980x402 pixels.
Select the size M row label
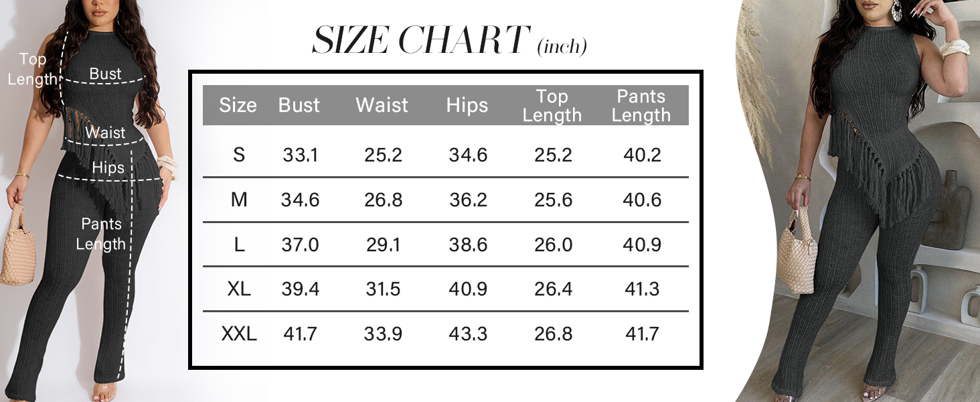(239, 200)
